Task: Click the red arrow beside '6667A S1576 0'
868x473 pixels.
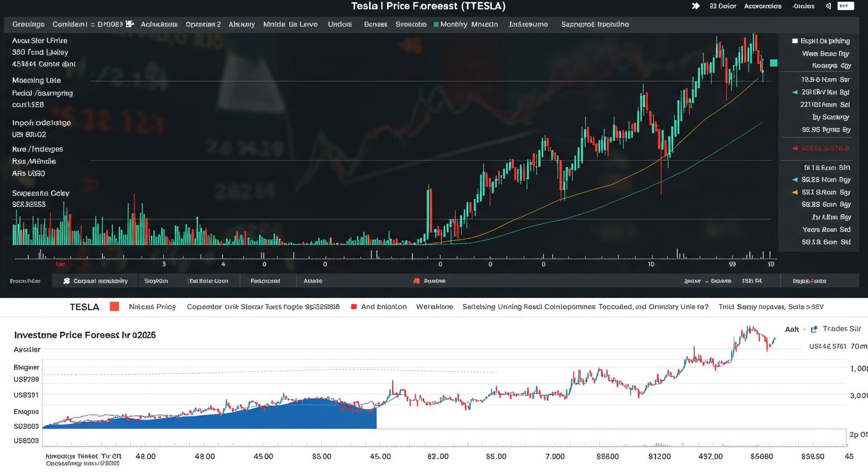Action: pyautogui.click(x=795, y=148)
